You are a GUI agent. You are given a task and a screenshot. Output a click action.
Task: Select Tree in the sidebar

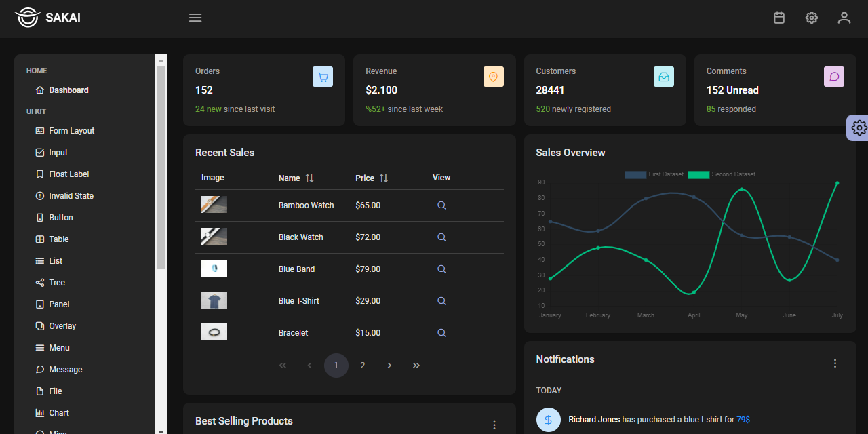[56, 282]
